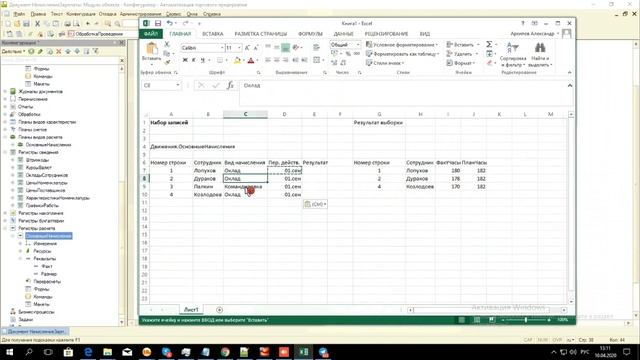Open the Действия menu in the configuration panel
Image resolution: width=640 pixels, height=360 pixels.
click(13, 51)
